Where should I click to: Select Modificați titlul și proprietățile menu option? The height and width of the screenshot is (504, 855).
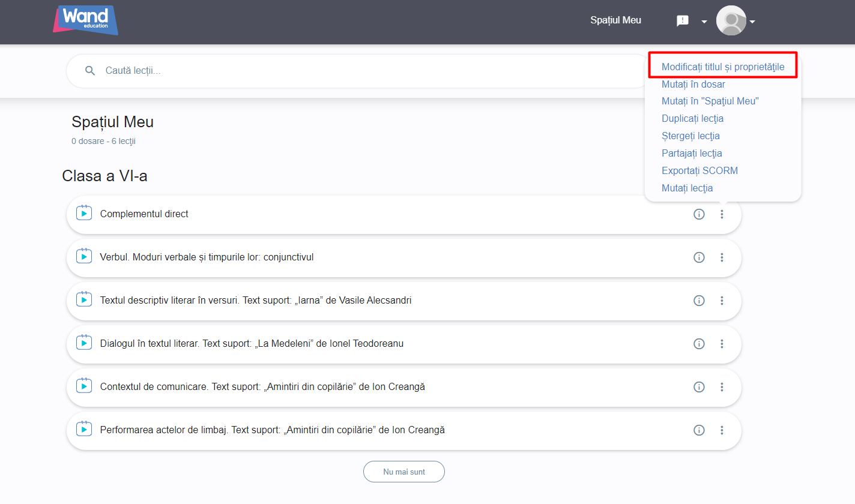click(722, 67)
